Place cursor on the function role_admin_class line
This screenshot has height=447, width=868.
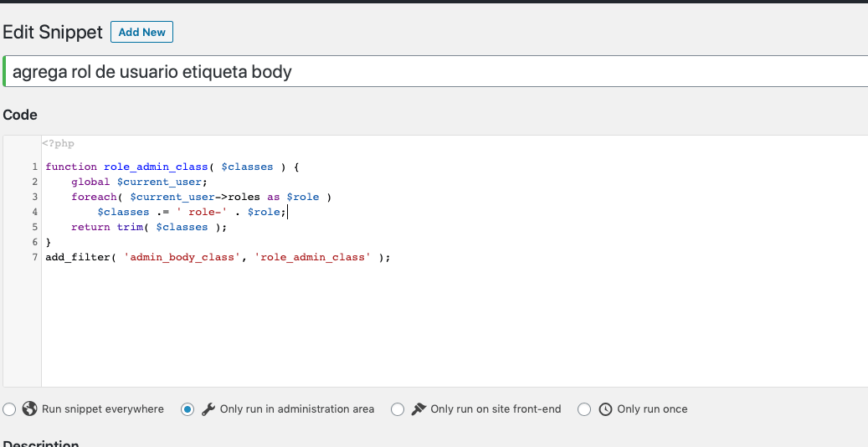click(172, 167)
